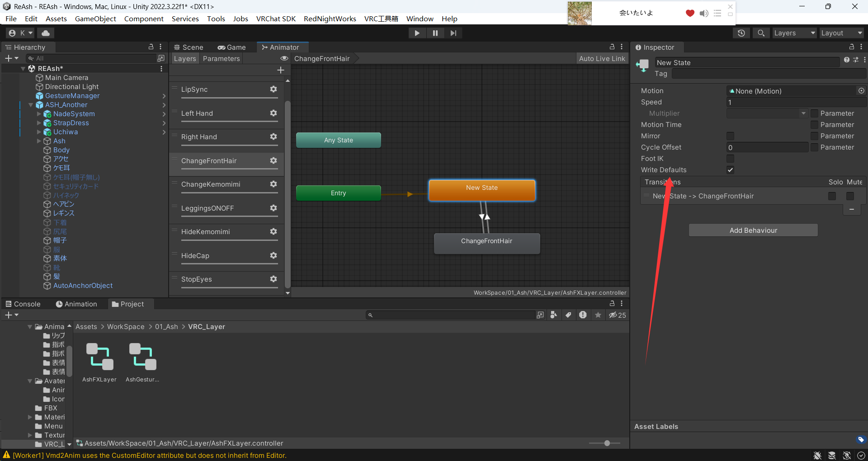Open settings gear for HideCap layer
Screen dimensions: 868x461
[274, 255]
